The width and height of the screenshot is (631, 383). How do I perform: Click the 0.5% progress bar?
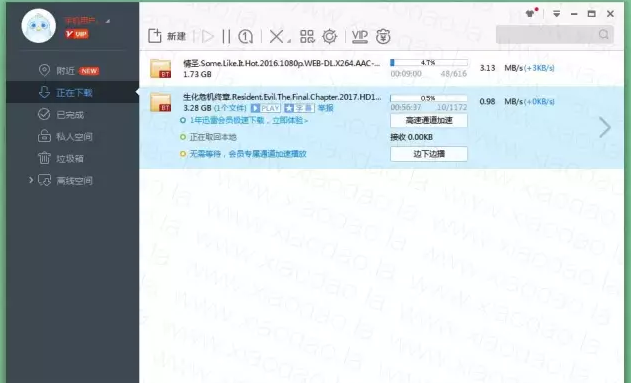click(x=429, y=98)
